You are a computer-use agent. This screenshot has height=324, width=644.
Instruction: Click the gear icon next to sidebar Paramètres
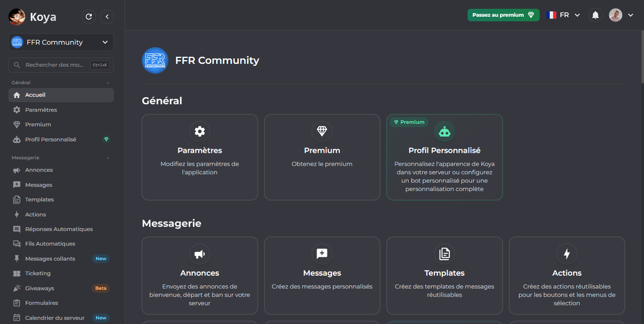coord(17,110)
